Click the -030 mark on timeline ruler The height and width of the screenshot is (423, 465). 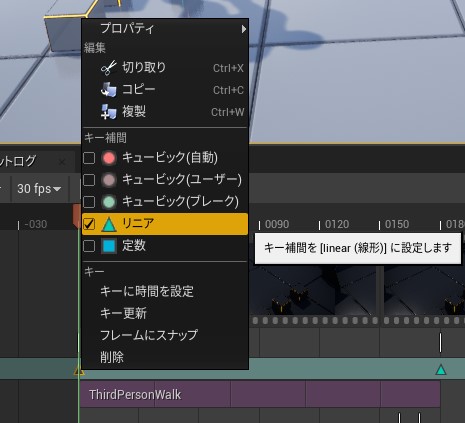coord(36,224)
